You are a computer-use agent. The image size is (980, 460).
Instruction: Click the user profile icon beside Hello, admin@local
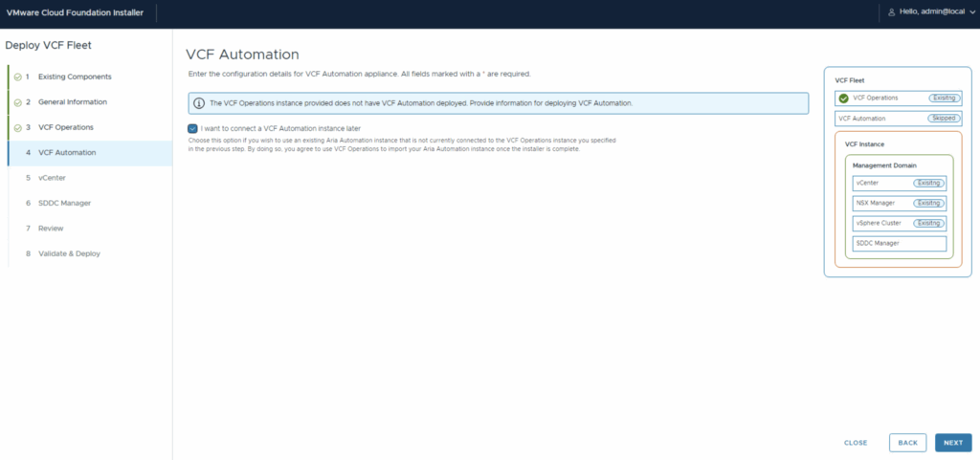[x=892, y=11]
